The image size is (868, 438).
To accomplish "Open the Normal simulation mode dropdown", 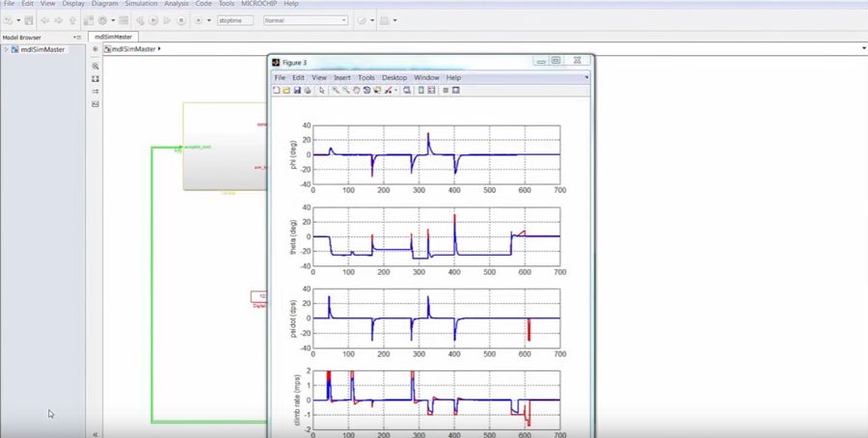I will [306, 19].
